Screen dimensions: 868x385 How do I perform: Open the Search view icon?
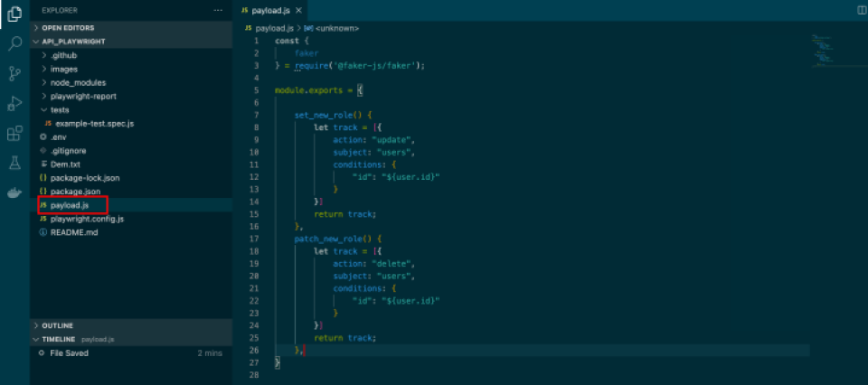[15, 43]
